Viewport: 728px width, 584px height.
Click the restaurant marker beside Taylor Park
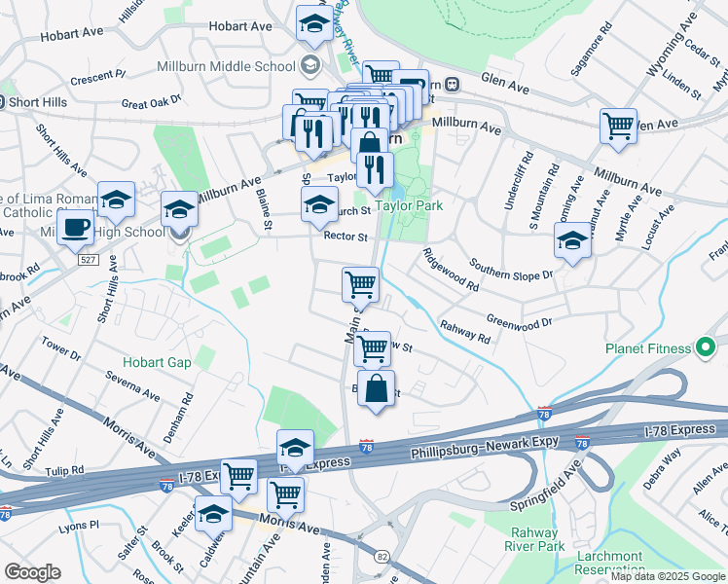click(375, 173)
